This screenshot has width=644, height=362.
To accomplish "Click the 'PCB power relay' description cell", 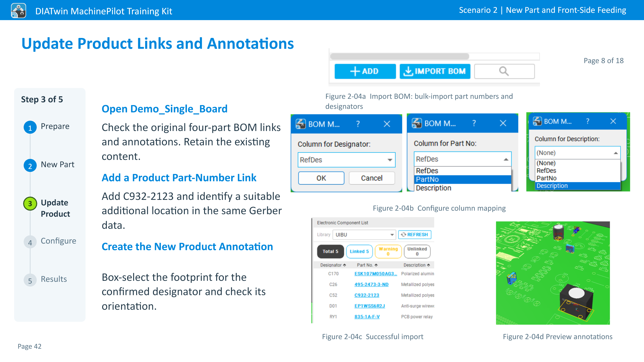I will 417,317.
